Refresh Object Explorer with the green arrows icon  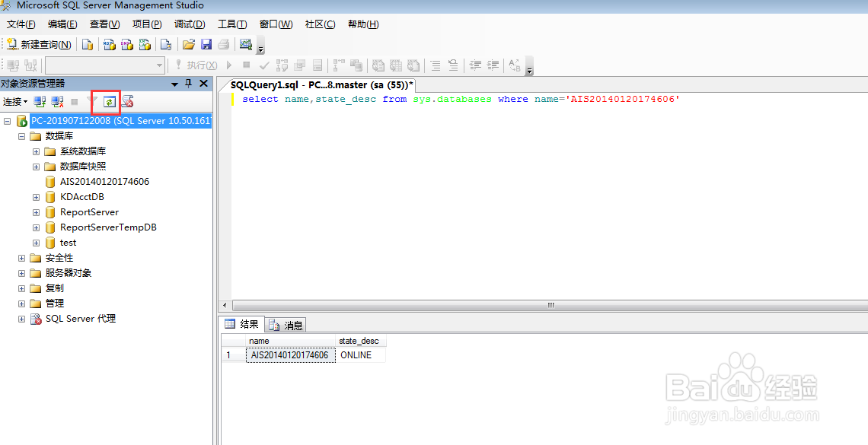click(x=110, y=102)
